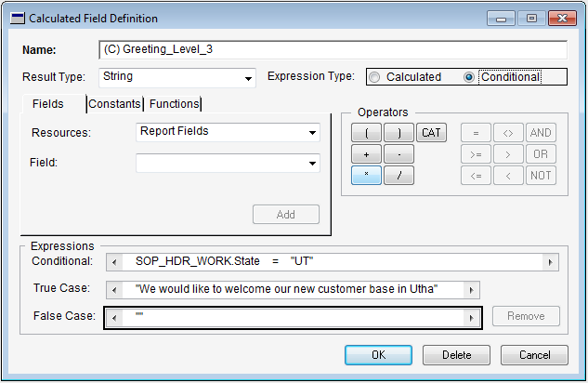Click the OK button
This screenshot has width=588, height=383.
[x=378, y=355]
